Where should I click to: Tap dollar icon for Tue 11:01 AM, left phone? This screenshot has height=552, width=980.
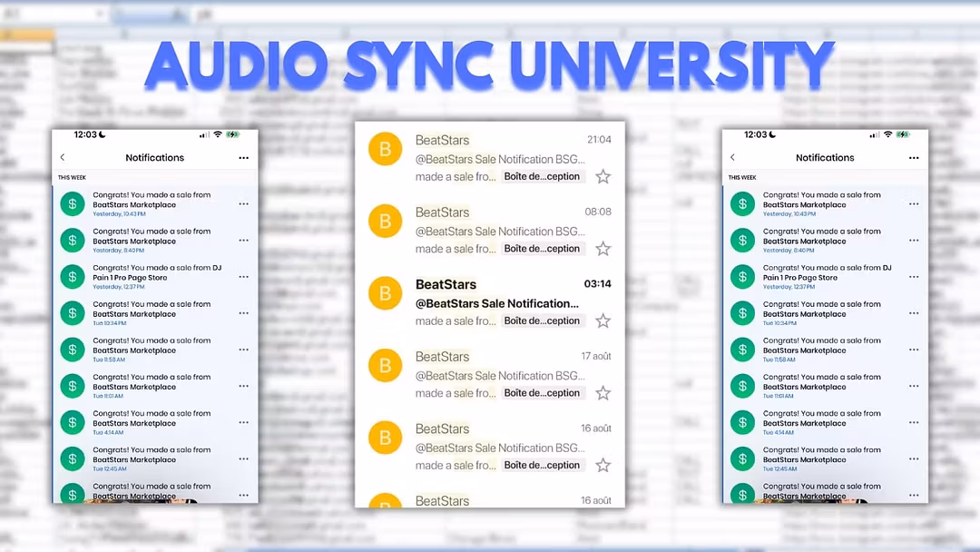pos(73,386)
